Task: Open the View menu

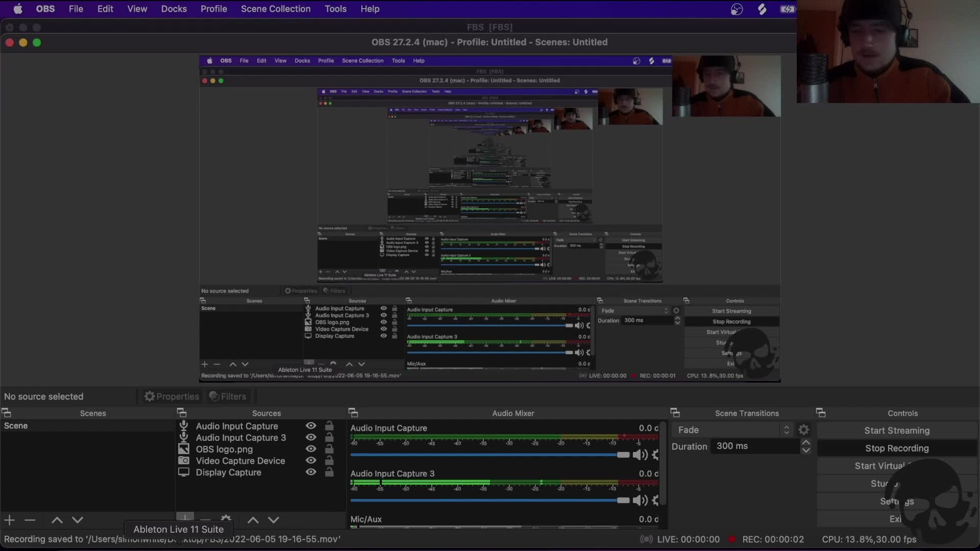Action: point(137,9)
